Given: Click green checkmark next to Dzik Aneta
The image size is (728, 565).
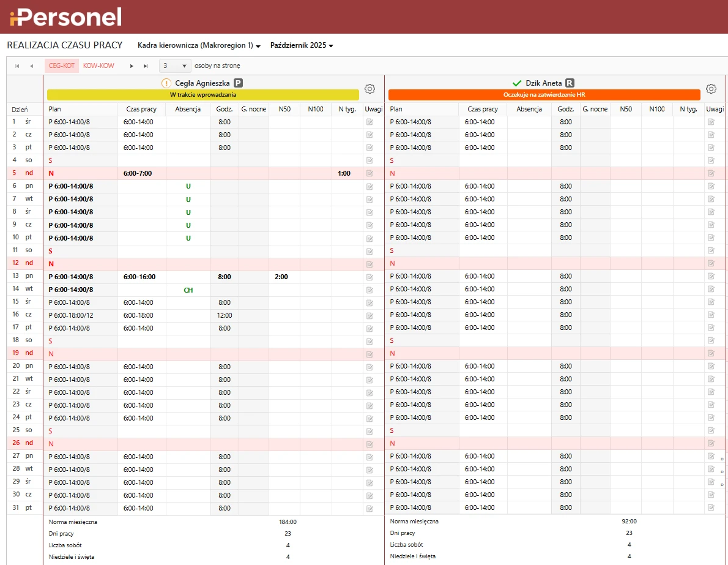Looking at the screenshot, I should point(517,83).
